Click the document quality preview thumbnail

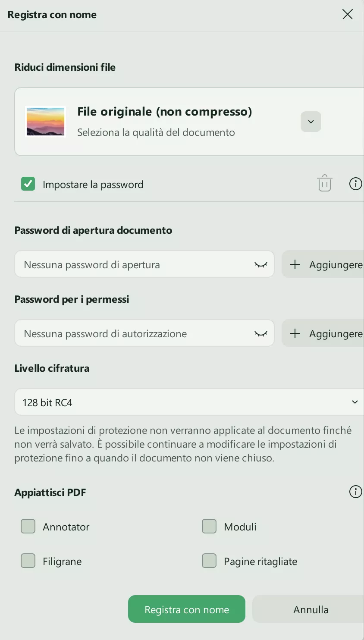[x=45, y=121]
